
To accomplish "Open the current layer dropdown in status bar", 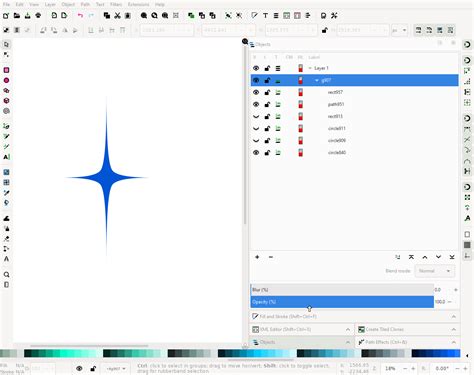I will 116,369.
